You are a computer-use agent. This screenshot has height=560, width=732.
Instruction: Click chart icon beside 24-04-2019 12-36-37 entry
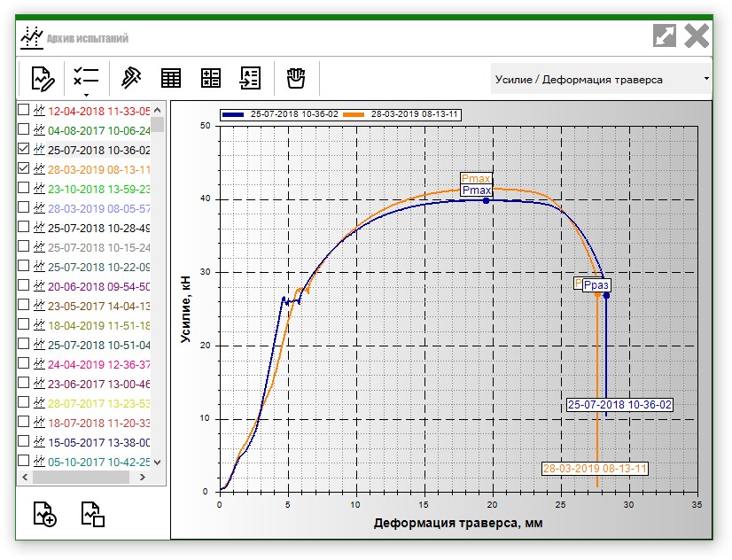click(39, 364)
